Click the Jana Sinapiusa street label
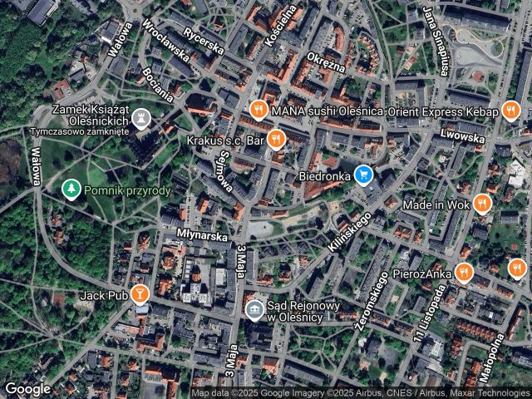The width and height of the screenshot is (532, 399). tap(436, 41)
